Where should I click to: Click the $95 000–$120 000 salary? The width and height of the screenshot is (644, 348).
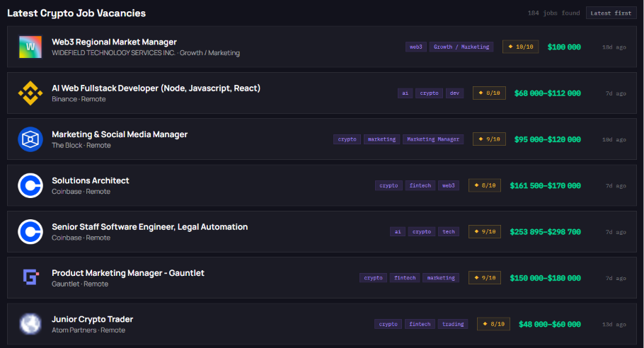point(548,139)
